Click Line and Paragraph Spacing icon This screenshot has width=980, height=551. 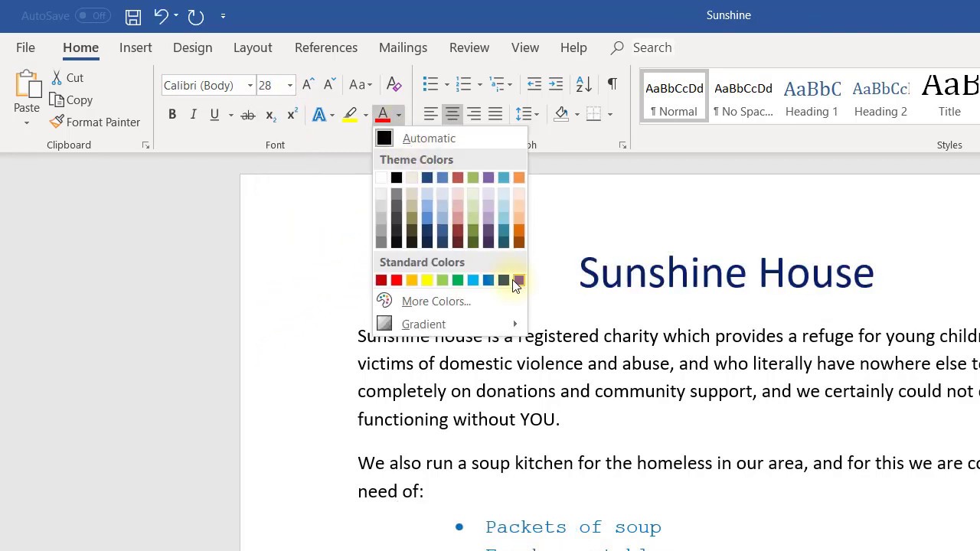(x=523, y=115)
